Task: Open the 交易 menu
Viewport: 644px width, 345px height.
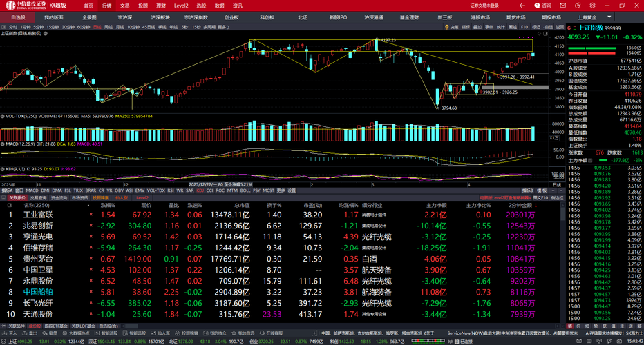Action: [125, 6]
